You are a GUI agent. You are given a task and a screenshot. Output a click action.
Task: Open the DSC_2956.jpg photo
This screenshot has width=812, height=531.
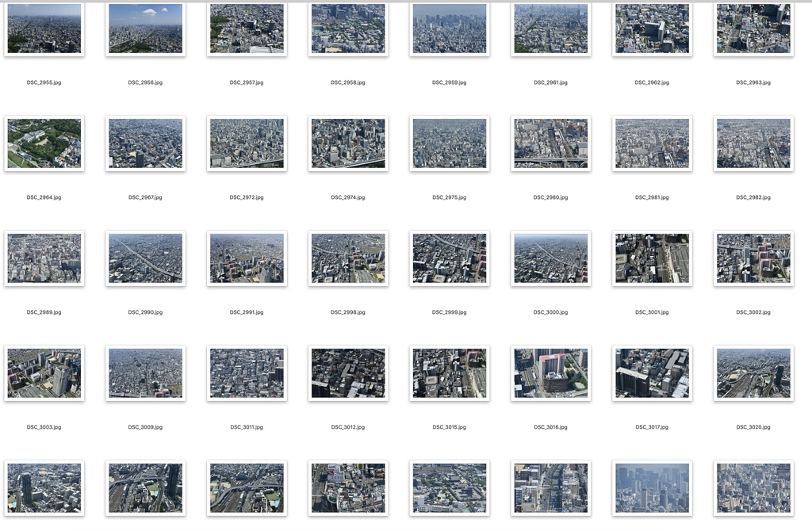145,28
